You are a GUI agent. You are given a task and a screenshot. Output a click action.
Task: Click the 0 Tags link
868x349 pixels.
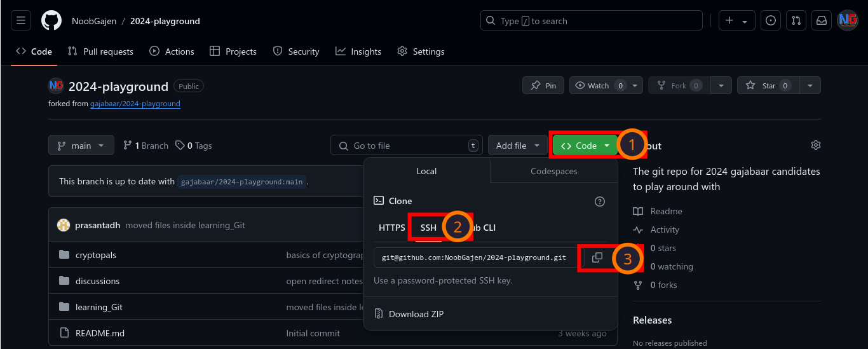coord(194,146)
